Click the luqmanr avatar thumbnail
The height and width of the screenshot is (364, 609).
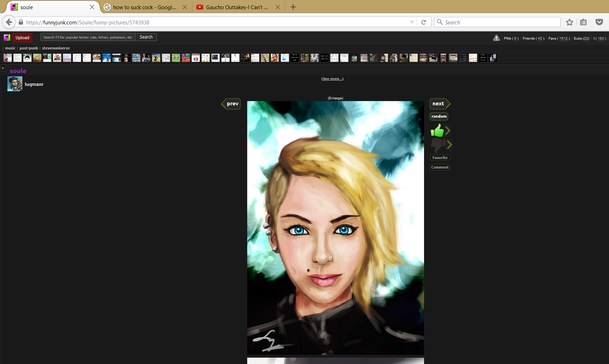pyautogui.click(x=15, y=84)
